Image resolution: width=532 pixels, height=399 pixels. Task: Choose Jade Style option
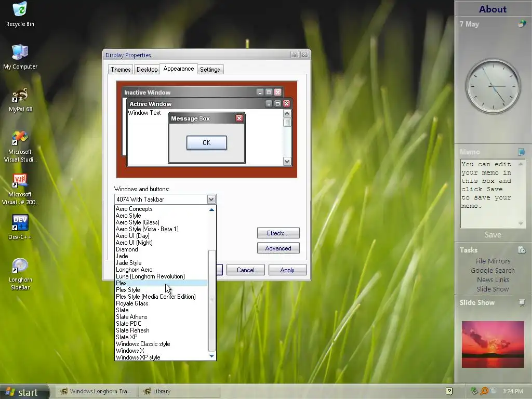tap(161, 263)
